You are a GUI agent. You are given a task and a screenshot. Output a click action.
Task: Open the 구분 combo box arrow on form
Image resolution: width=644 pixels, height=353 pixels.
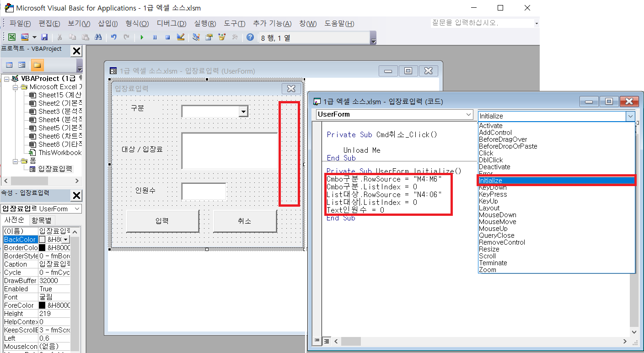pyautogui.click(x=243, y=112)
